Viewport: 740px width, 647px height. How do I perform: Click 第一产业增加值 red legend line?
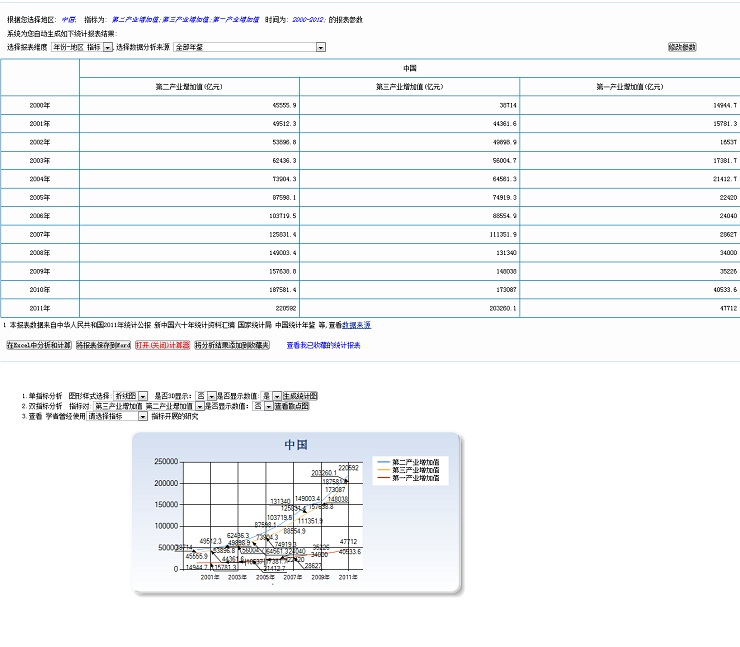point(382,478)
